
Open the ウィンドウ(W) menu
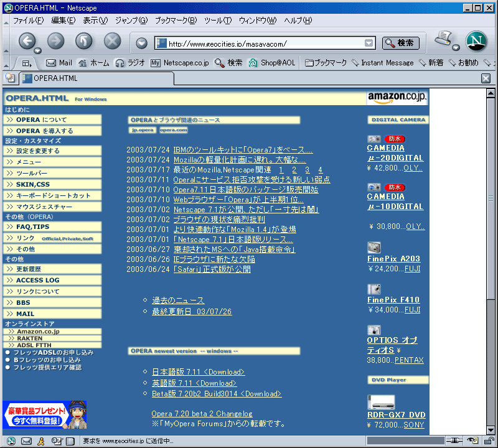[x=258, y=21]
